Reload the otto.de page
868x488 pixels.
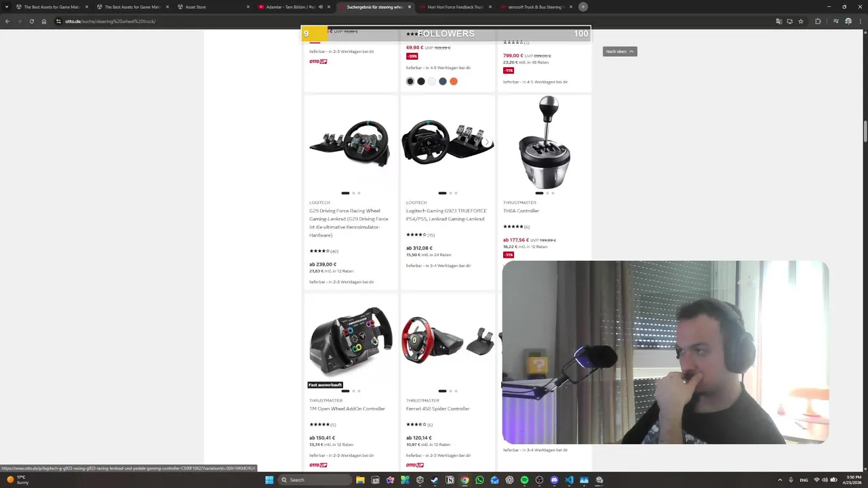[31, 21]
